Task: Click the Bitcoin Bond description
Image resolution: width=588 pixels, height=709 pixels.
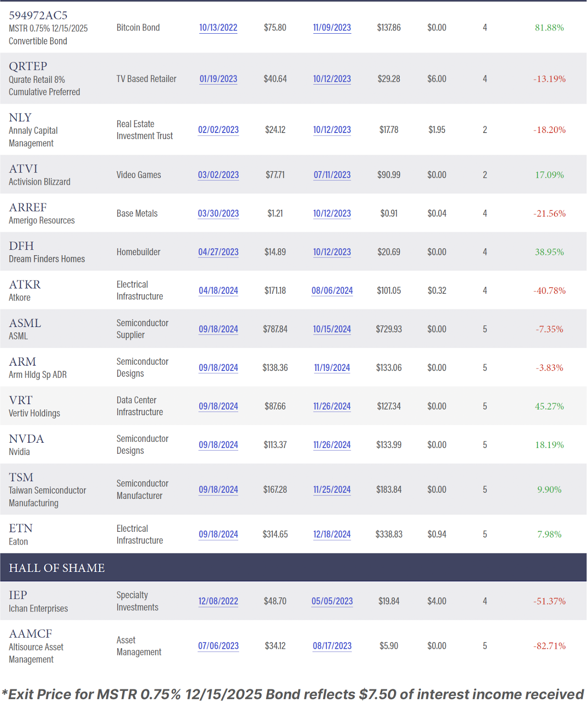Action: click(138, 27)
